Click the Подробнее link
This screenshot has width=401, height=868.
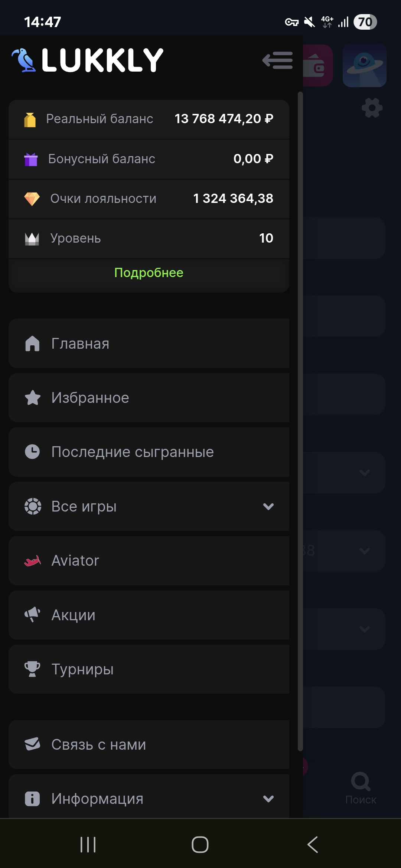tap(149, 273)
